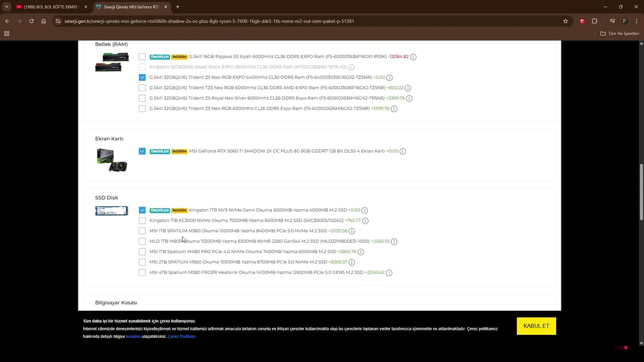Open the Tüm Yer İşaretleri bookmarks folder
Image resolution: width=644 pixels, height=362 pixels.
tap(620, 34)
